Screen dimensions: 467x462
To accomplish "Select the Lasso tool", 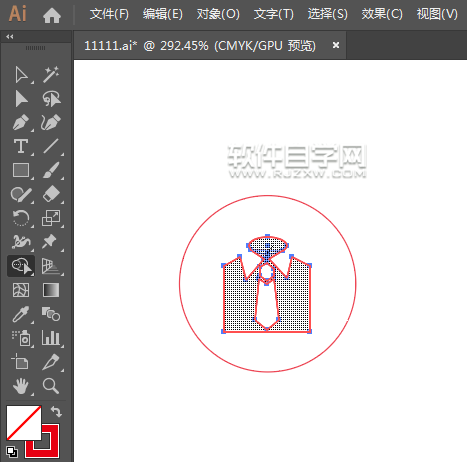I will [x=51, y=99].
